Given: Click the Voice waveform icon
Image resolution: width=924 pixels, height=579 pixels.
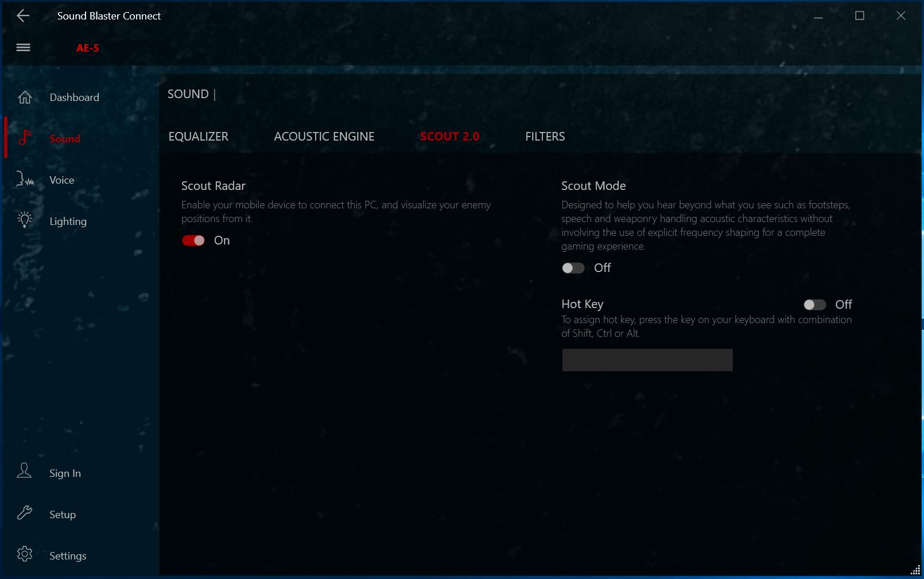Looking at the screenshot, I should [25, 180].
